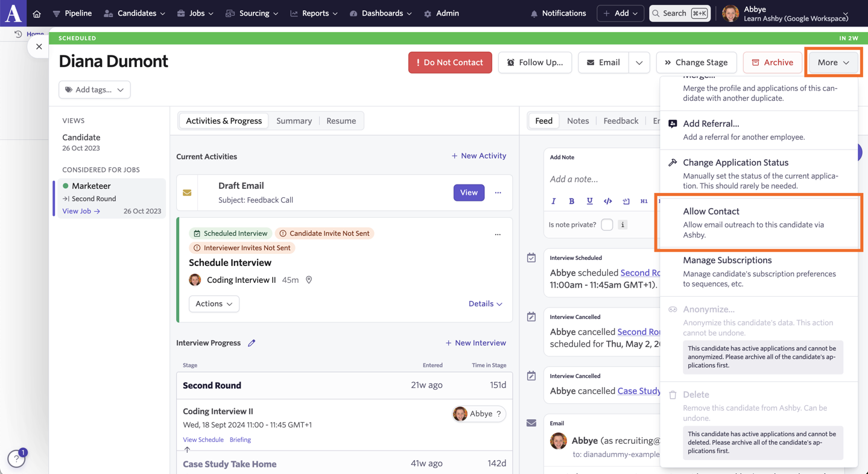The width and height of the screenshot is (868, 474).
Task: Click the Admin gear menu item
Action: (x=442, y=13)
